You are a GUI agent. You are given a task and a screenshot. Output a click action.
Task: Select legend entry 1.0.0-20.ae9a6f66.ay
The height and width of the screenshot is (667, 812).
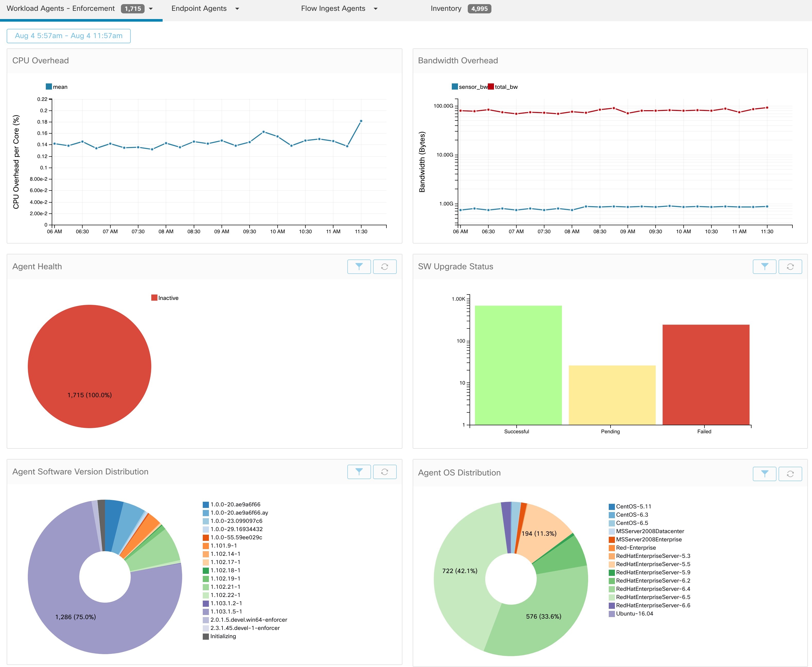[235, 513]
